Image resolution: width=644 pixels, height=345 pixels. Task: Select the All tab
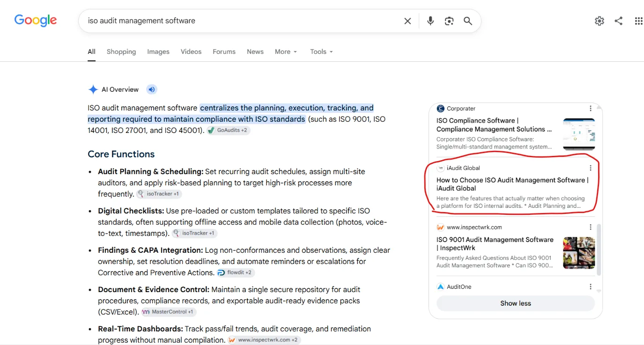tap(91, 52)
